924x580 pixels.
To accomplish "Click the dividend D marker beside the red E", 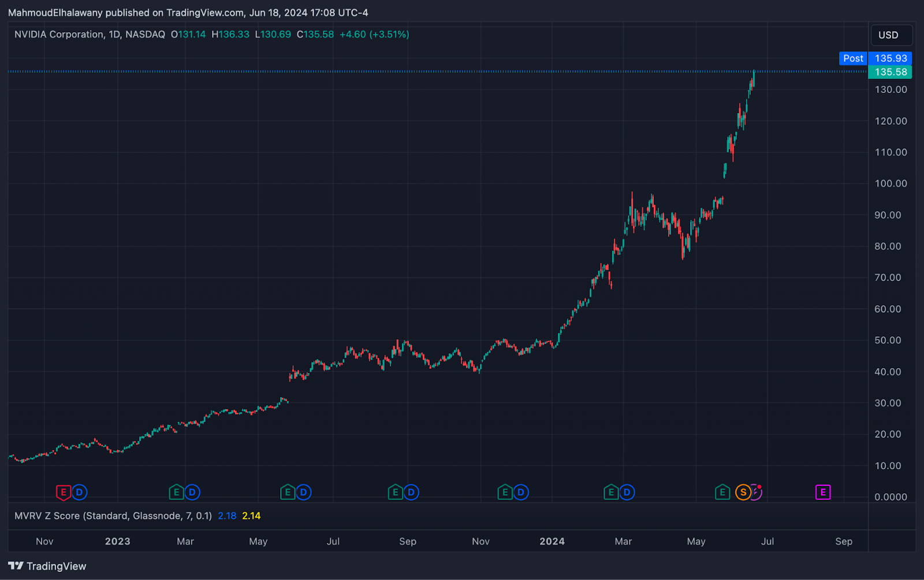I will [x=79, y=492].
